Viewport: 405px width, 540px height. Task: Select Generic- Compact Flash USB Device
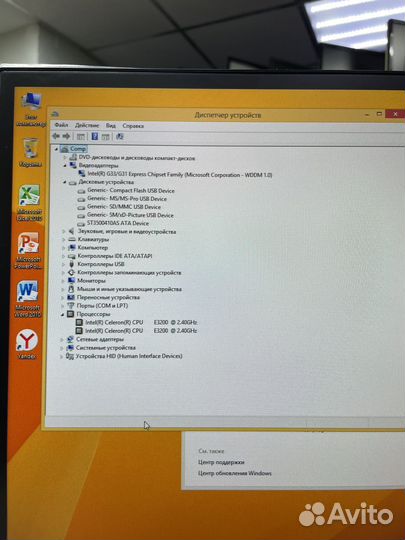(131, 190)
